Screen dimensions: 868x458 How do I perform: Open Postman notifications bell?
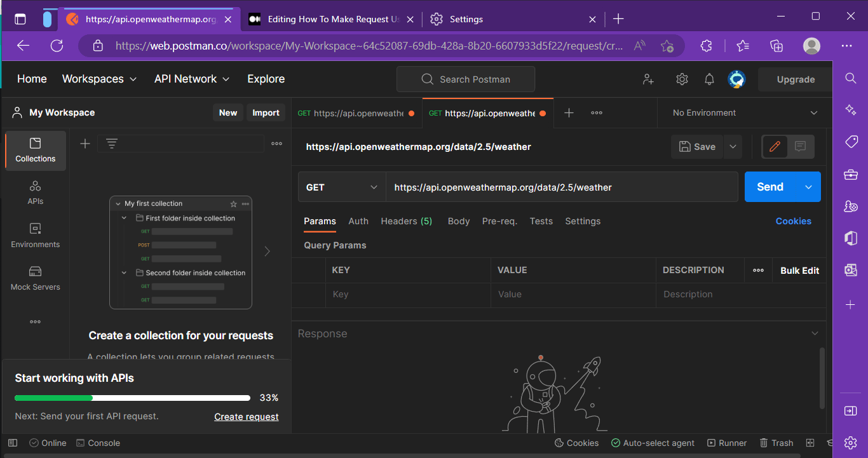[x=710, y=79]
